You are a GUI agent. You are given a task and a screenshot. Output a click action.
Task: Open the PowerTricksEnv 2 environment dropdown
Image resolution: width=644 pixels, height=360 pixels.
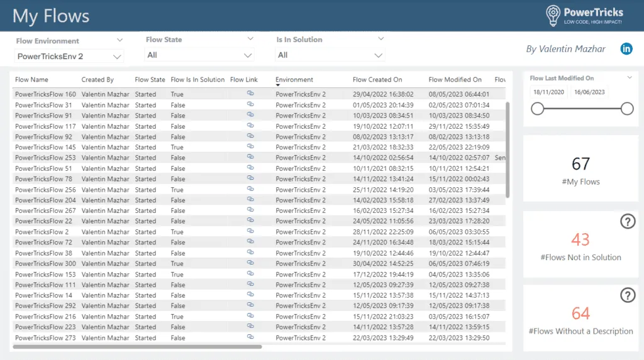point(69,57)
